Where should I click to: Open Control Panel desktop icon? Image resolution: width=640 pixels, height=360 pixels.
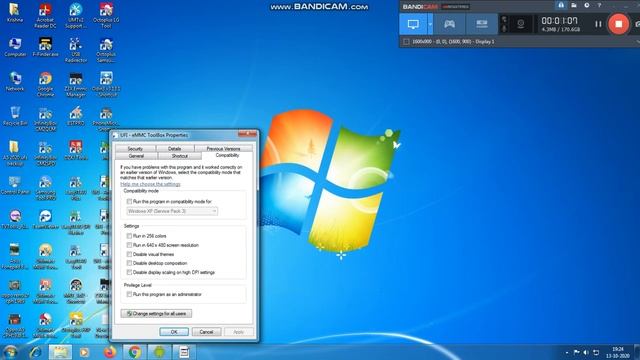click(x=15, y=185)
